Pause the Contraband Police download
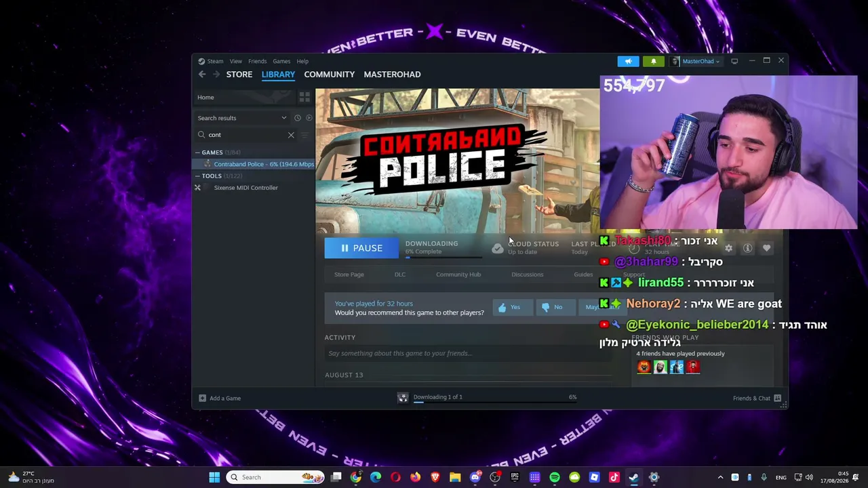This screenshot has height=488, width=868. tap(361, 248)
